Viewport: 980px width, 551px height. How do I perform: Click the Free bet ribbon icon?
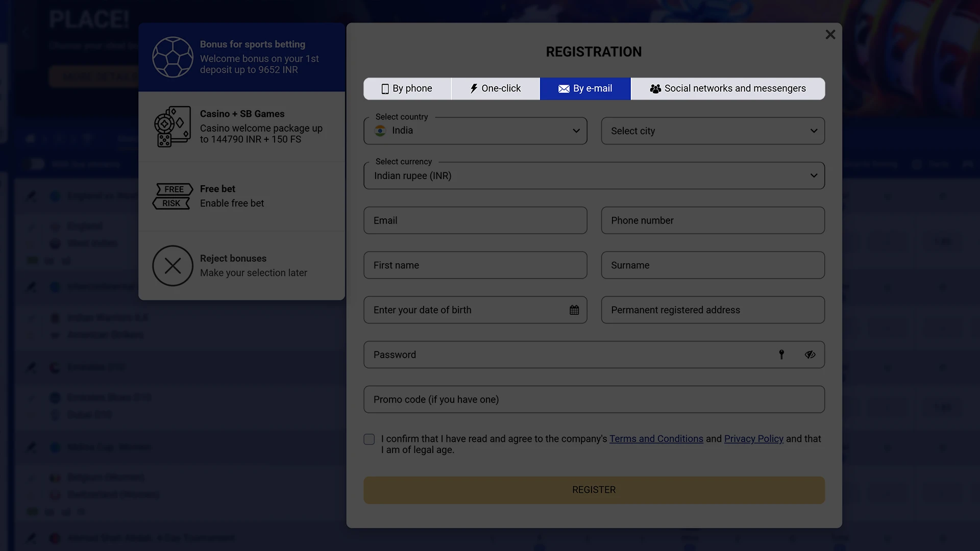173,196
